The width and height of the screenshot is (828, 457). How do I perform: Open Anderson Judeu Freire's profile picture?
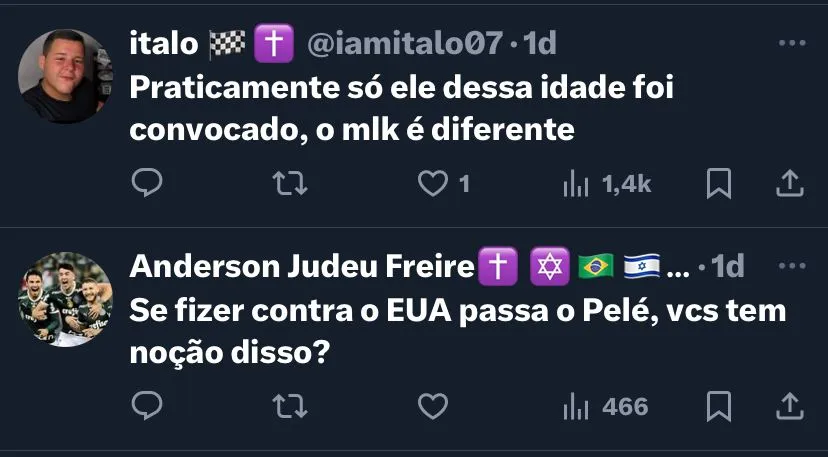point(66,299)
